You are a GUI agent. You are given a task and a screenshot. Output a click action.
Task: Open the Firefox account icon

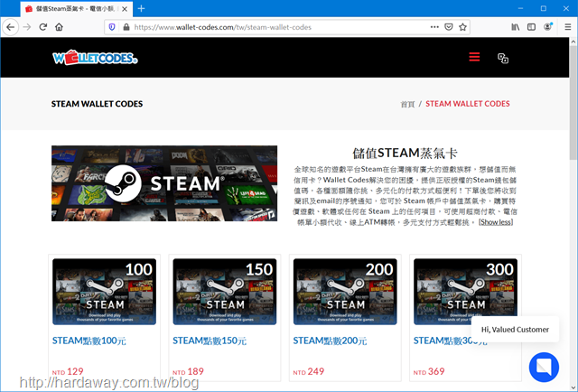click(x=548, y=26)
